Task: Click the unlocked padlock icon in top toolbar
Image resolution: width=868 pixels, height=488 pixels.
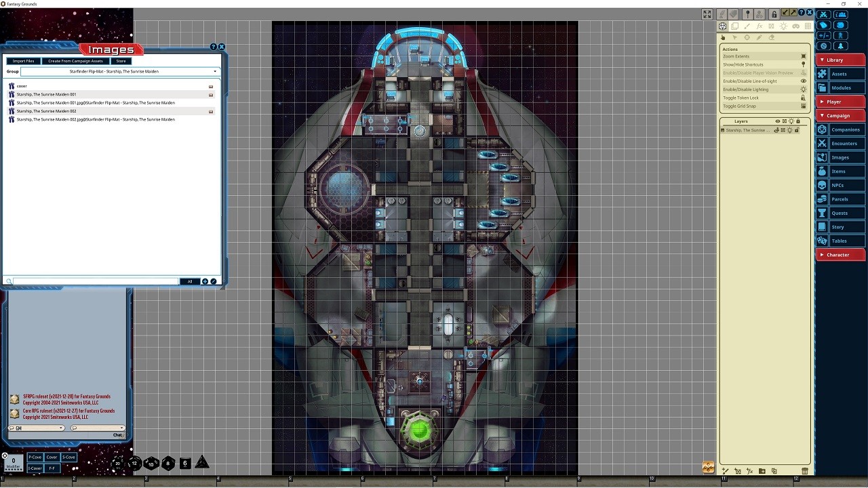Action: click(x=774, y=14)
